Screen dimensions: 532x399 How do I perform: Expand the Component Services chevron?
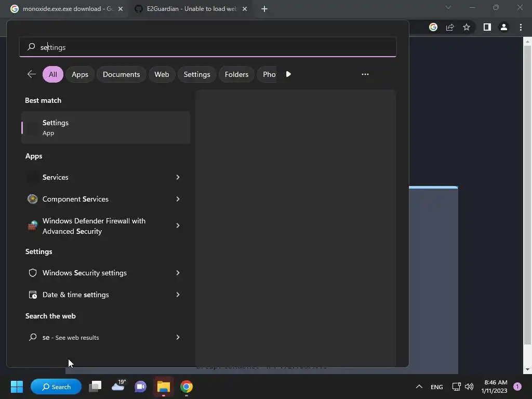tap(178, 199)
